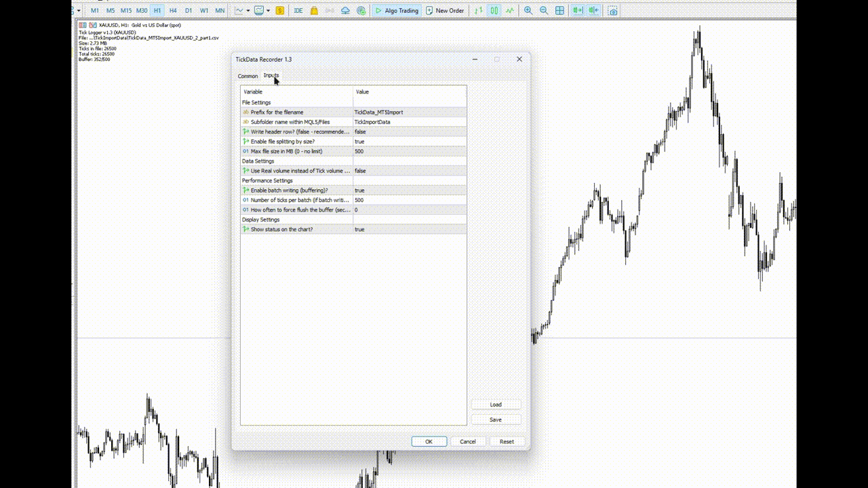The width and height of the screenshot is (868, 488).
Task: Click the OK button
Action: pyautogui.click(x=429, y=441)
